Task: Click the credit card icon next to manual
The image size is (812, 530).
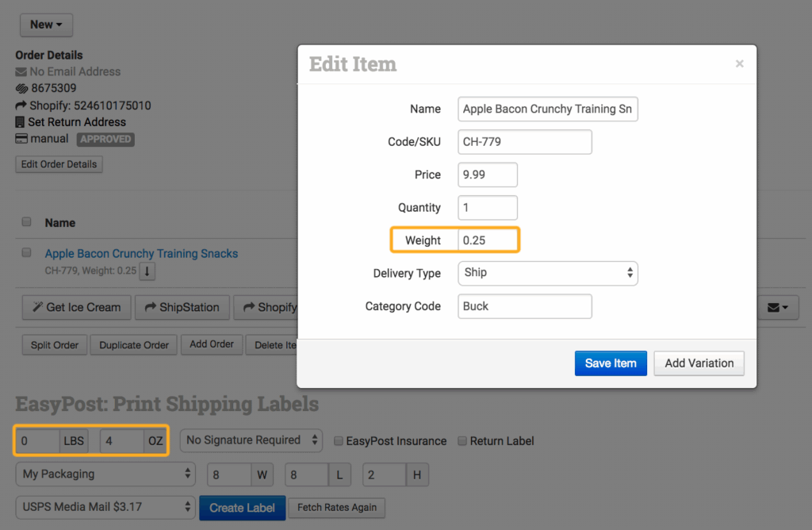Action: [x=21, y=139]
